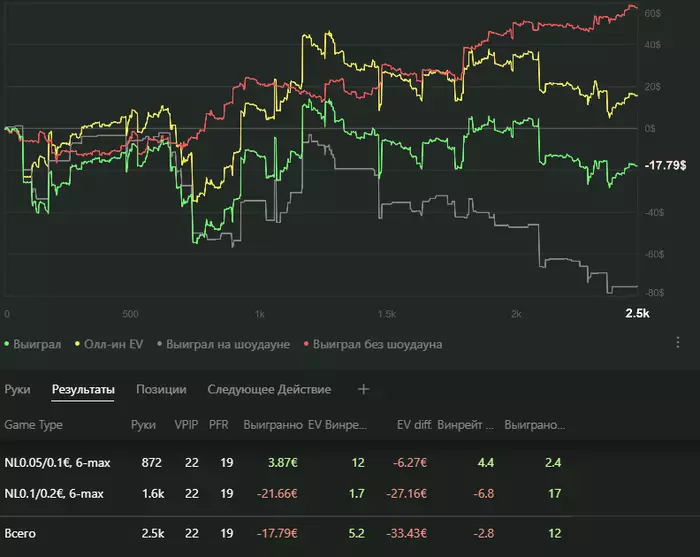Sort by the Game Type column header
Viewport: 700px width, 557px height.
34,424
